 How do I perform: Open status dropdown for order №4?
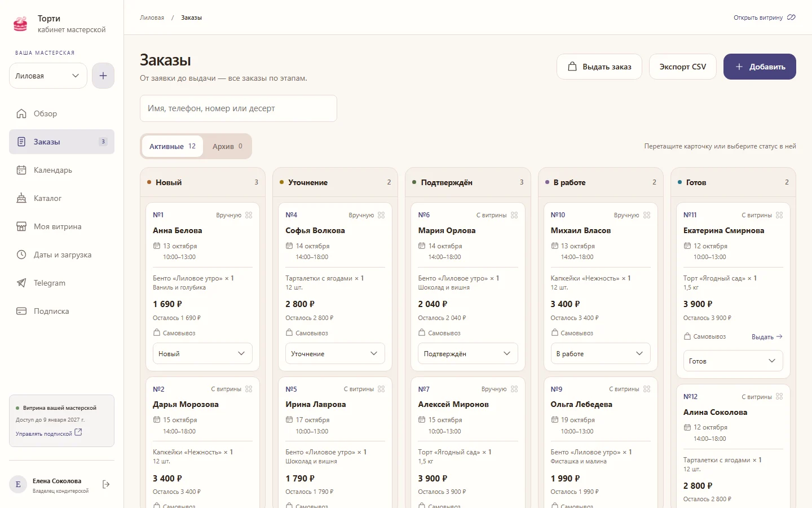click(x=335, y=353)
